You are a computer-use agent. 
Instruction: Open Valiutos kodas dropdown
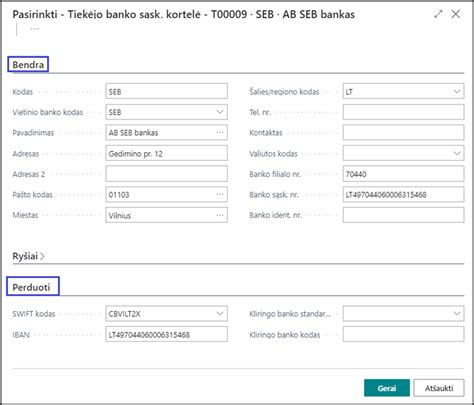coord(457,153)
